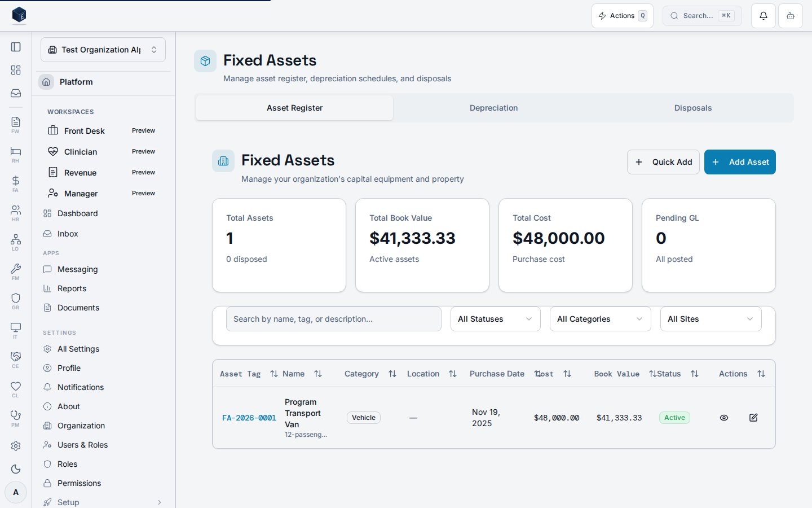Open Profile settings

coord(103,368)
